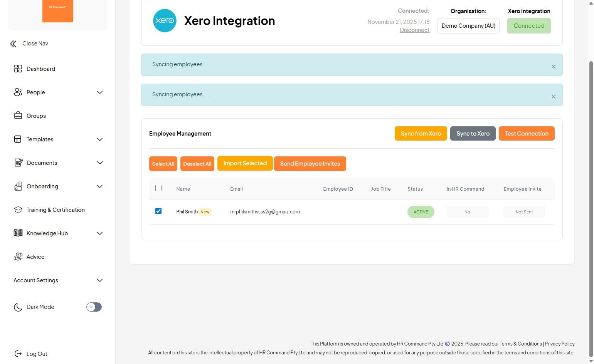Expand the Documents menu chevron
The image size is (594, 364).
point(100,163)
